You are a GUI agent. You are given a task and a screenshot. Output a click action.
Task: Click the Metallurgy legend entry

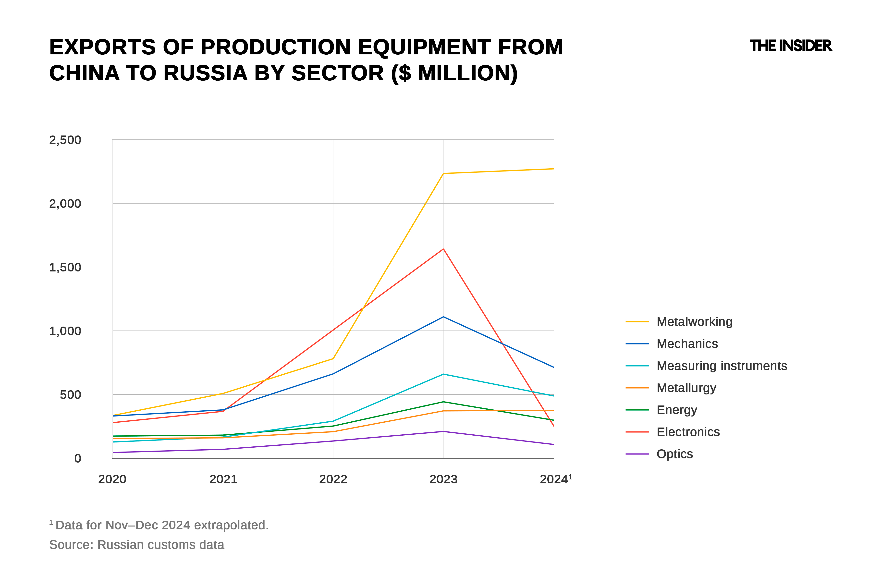point(686,388)
